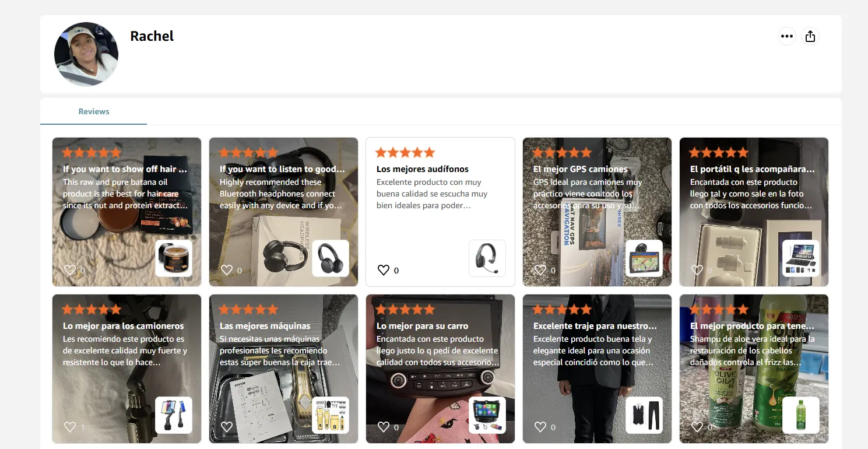Viewport: 868px width, 449px height.
Task: Toggle heart on 'Las mejores máquinas' review
Action: [x=226, y=427]
